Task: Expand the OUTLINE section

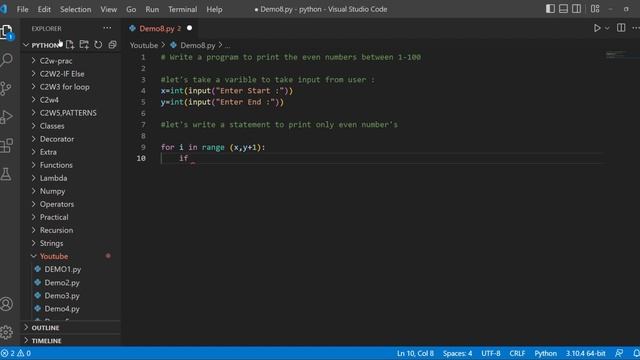Action: pos(45,328)
